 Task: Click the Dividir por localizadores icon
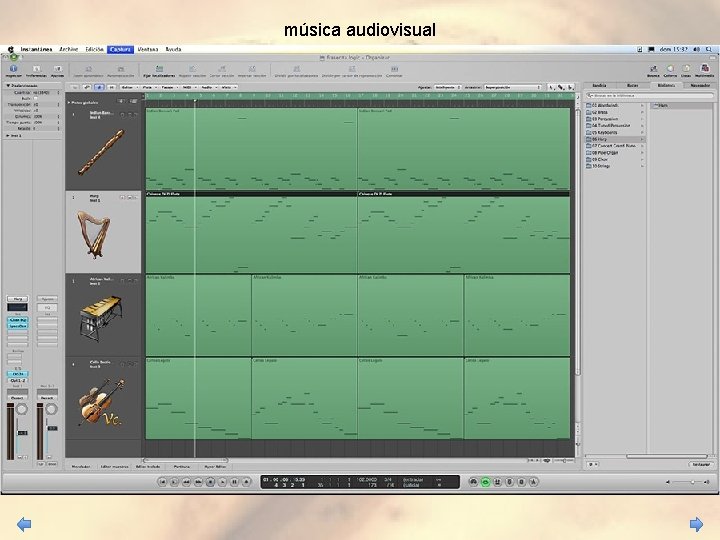click(x=296, y=69)
